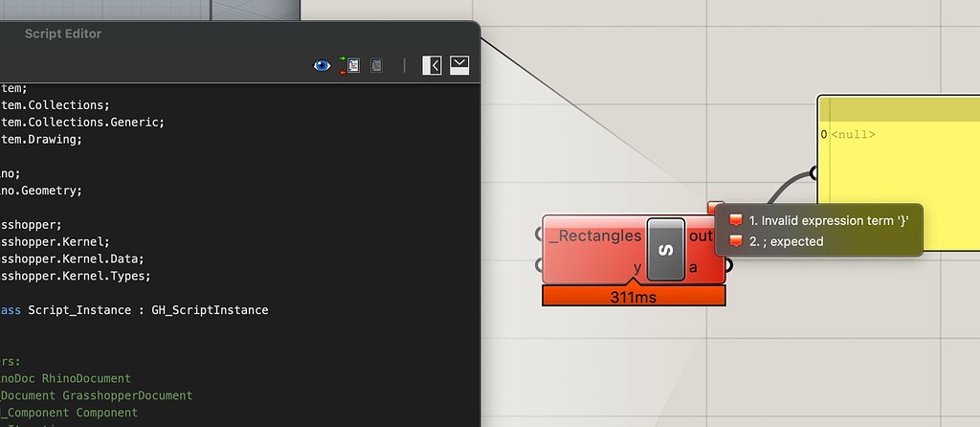The height and width of the screenshot is (427, 980).
Task: Select the y input parameter
Action: pyautogui.click(x=636, y=267)
